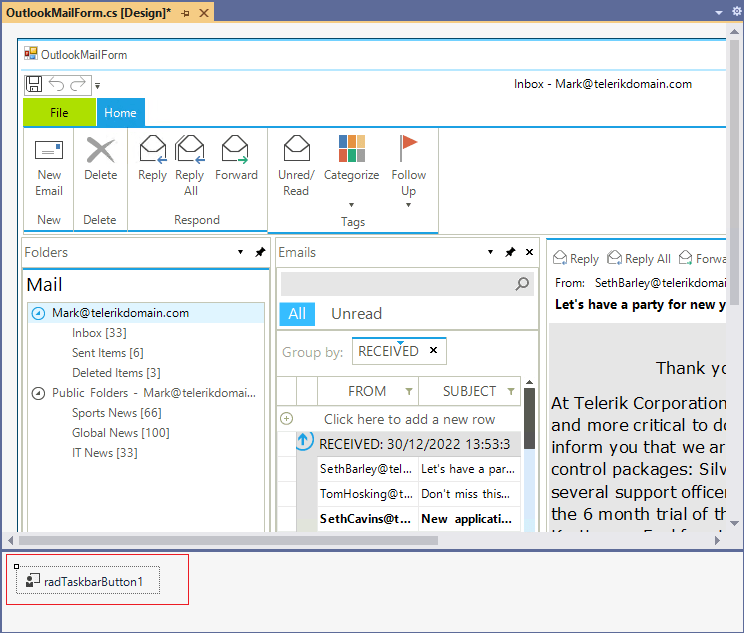
Task: Click the Categorize colored squares icon
Action: (x=352, y=148)
